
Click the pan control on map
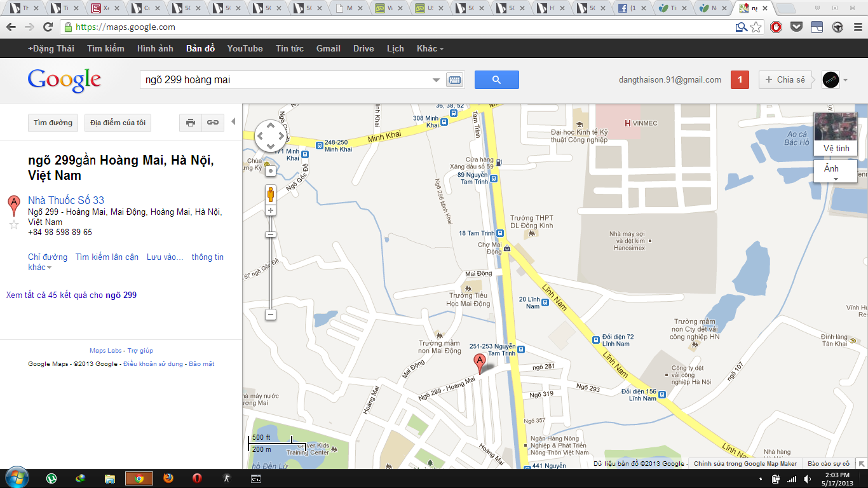click(x=271, y=135)
